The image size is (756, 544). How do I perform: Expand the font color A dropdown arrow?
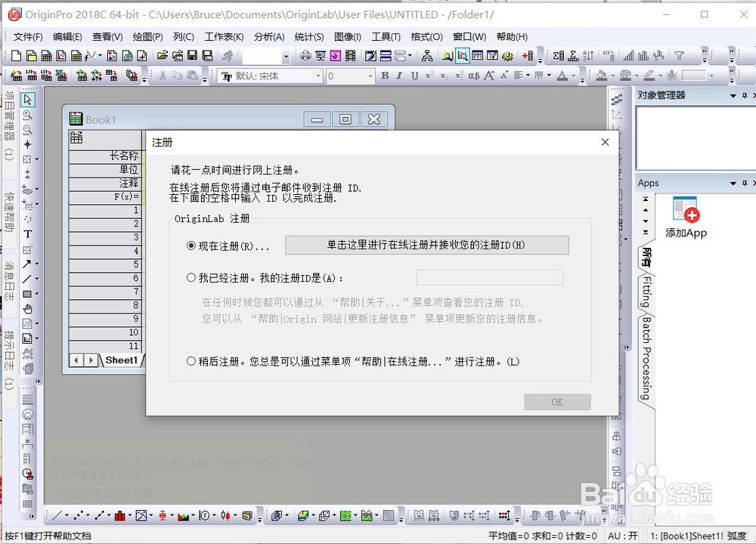tap(573, 76)
